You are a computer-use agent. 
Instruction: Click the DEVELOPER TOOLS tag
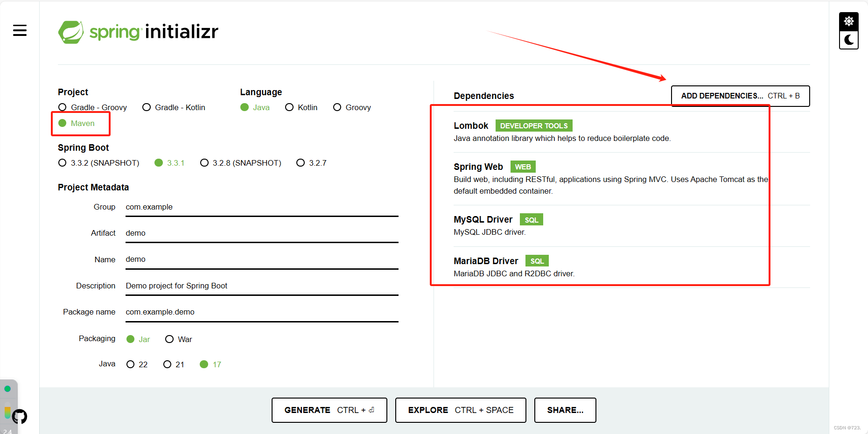tap(534, 126)
